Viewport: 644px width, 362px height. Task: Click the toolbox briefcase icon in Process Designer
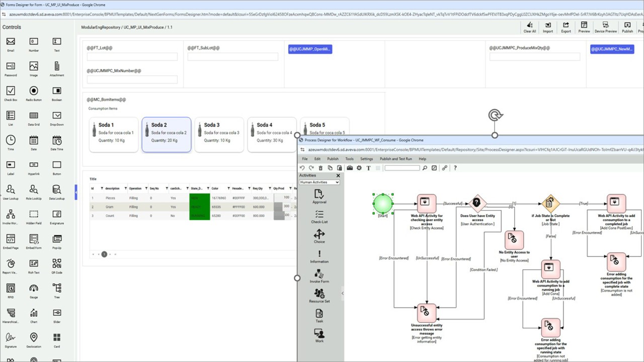click(350, 168)
